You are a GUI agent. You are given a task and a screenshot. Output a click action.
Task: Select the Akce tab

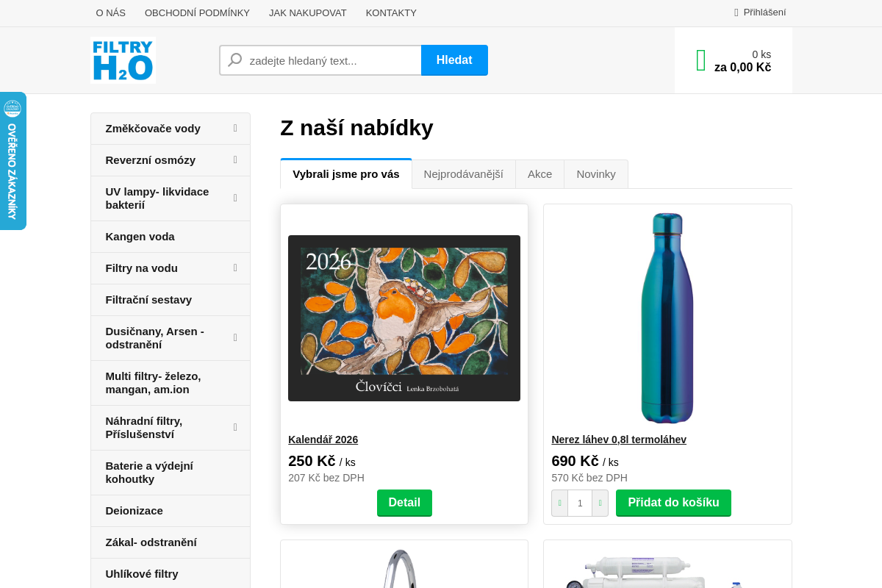[x=539, y=174]
